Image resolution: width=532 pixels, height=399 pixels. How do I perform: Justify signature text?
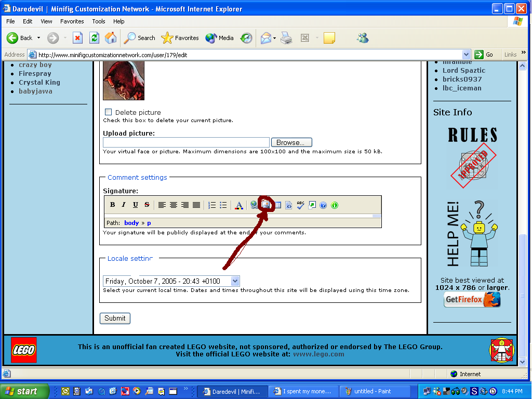pyautogui.click(x=196, y=205)
